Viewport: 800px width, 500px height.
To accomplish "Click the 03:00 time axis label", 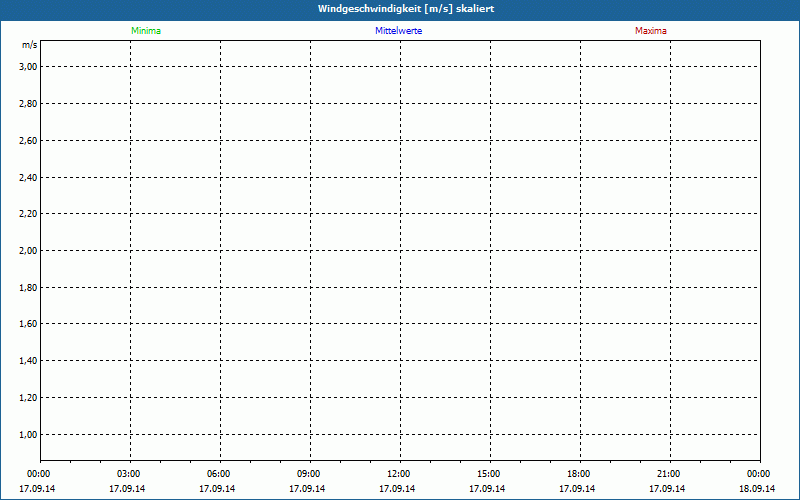I will 129,474.
